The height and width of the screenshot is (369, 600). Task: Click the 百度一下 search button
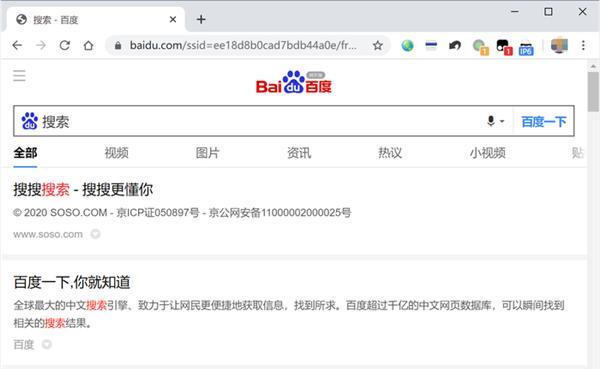tap(543, 121)
